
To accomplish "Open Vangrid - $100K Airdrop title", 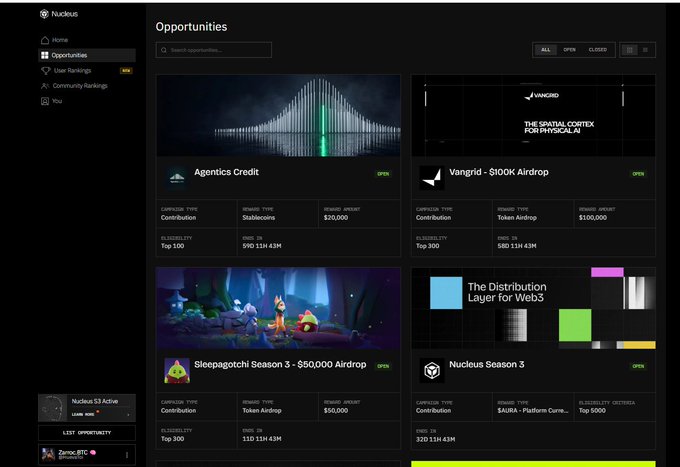I will click(x=499, y=172).
